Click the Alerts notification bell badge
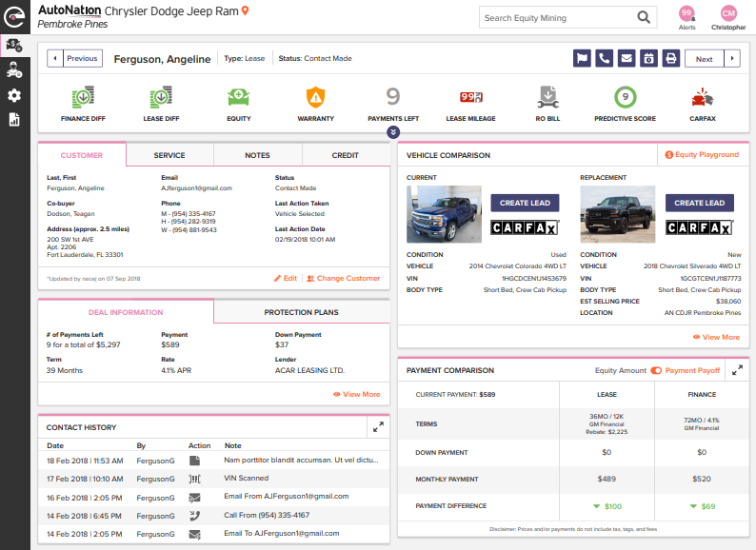 coord(686,13)
